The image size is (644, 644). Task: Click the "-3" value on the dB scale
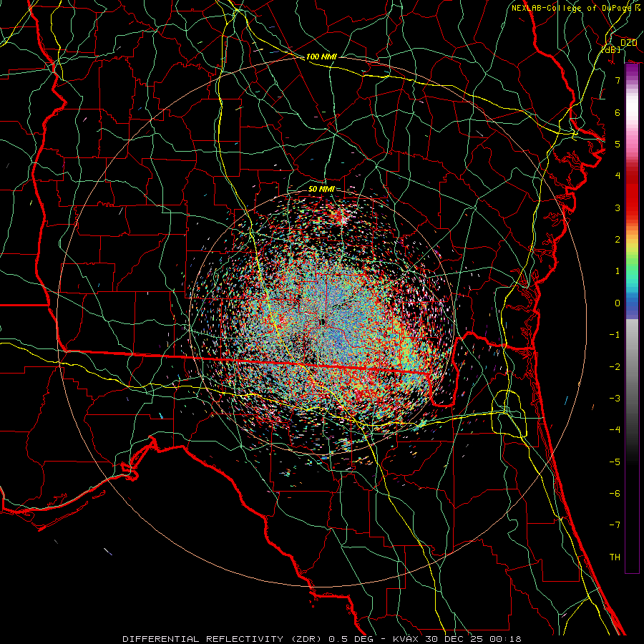tap(615, 399)
